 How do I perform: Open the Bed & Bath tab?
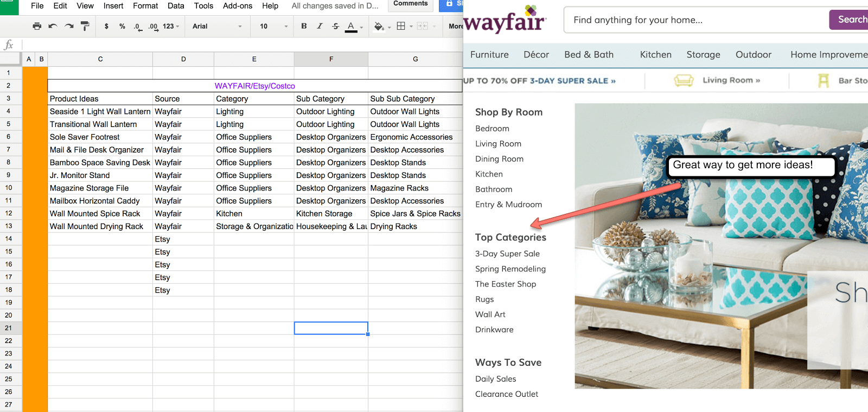click(x=589, y=54)
